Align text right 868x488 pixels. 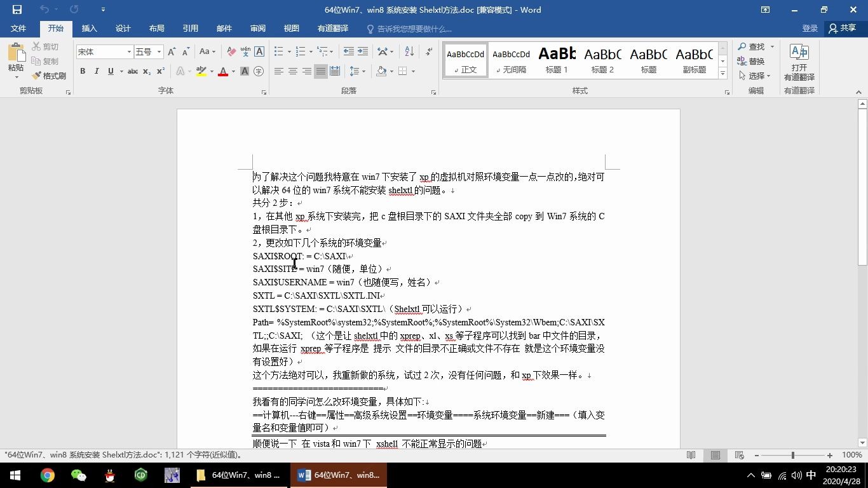[307, 71]
